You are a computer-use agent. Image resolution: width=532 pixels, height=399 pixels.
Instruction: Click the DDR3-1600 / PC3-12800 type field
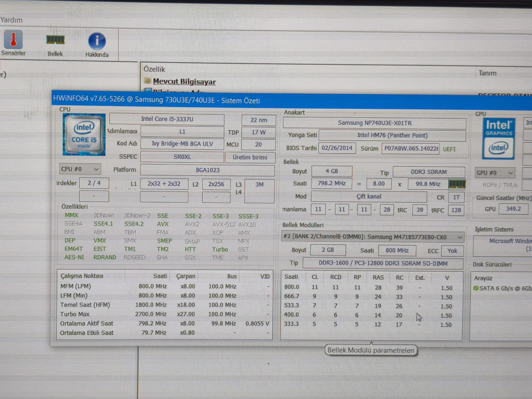coord(383,263)
